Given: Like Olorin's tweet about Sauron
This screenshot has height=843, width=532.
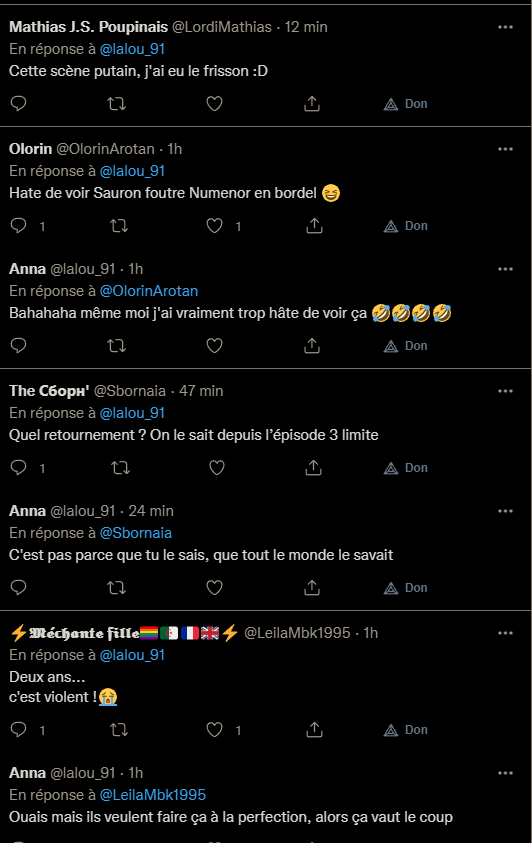Looking at the screenshot, I should 214,226.
